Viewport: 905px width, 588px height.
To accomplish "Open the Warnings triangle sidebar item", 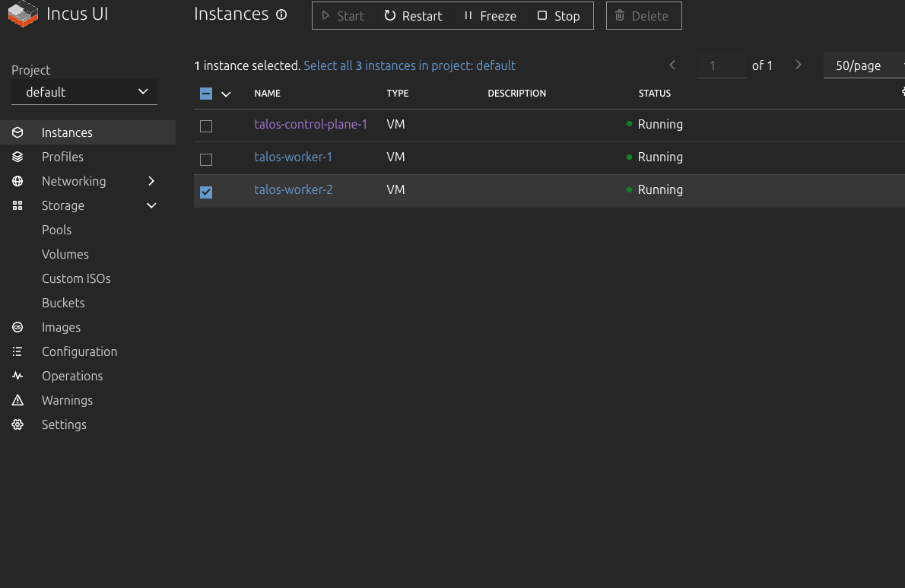I will coord(17,400).
